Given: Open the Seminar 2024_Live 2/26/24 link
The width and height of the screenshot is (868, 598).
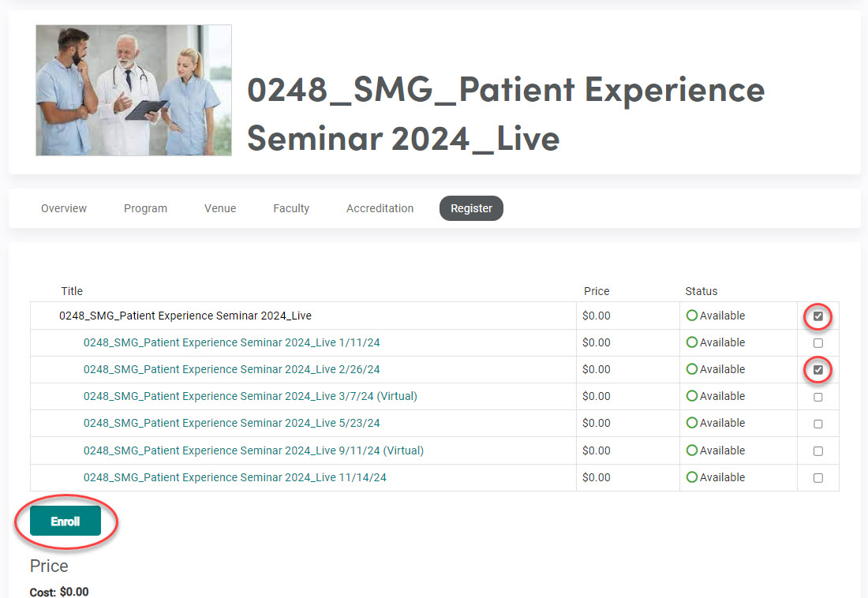Looking at the screenshot, I should coord(231,369).
